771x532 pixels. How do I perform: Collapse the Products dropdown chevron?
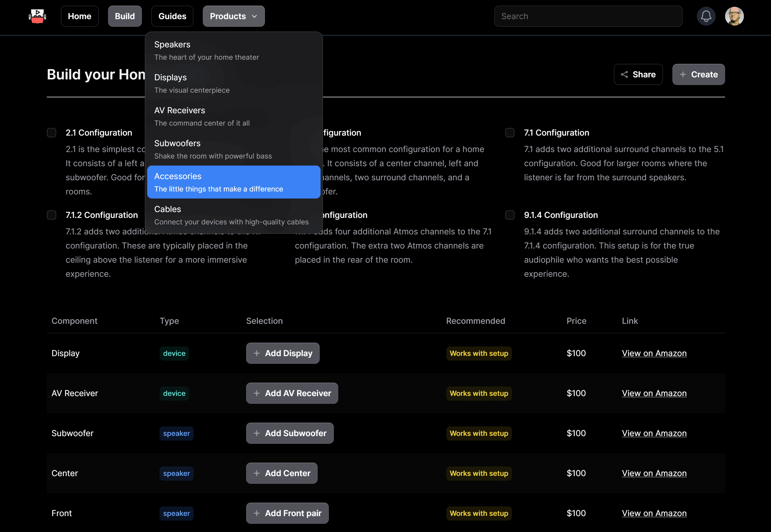tap(255, 16)
